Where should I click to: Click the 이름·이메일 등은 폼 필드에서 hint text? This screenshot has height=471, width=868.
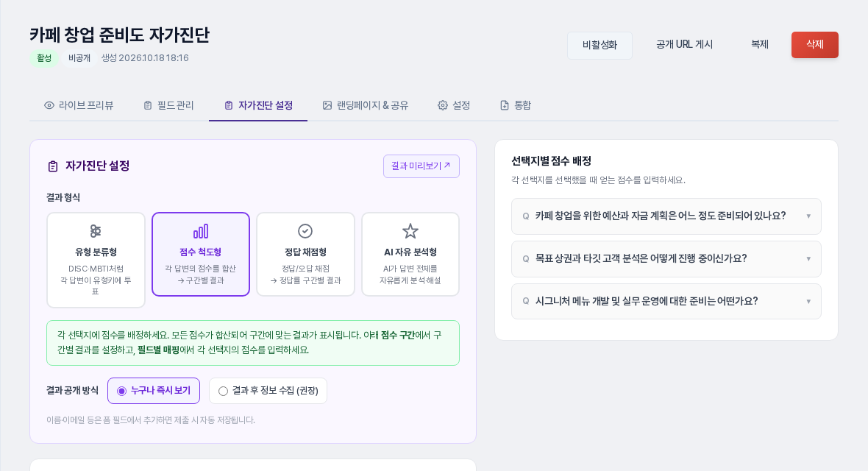coord(151,420)
